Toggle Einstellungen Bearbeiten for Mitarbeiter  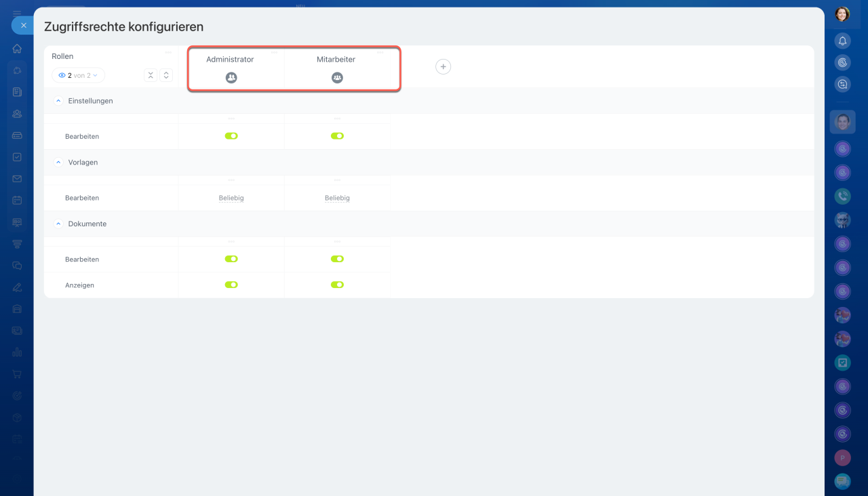coord(337,136)
